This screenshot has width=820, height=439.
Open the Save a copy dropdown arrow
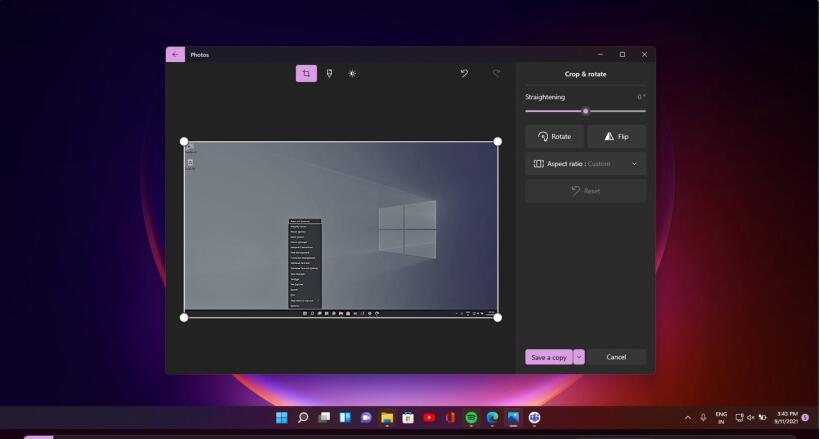579,357
